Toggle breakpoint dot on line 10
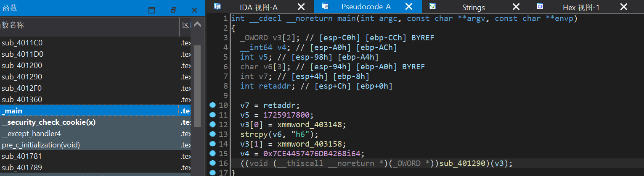The width and height of the screenshot is (644, 176). [212, 105]
